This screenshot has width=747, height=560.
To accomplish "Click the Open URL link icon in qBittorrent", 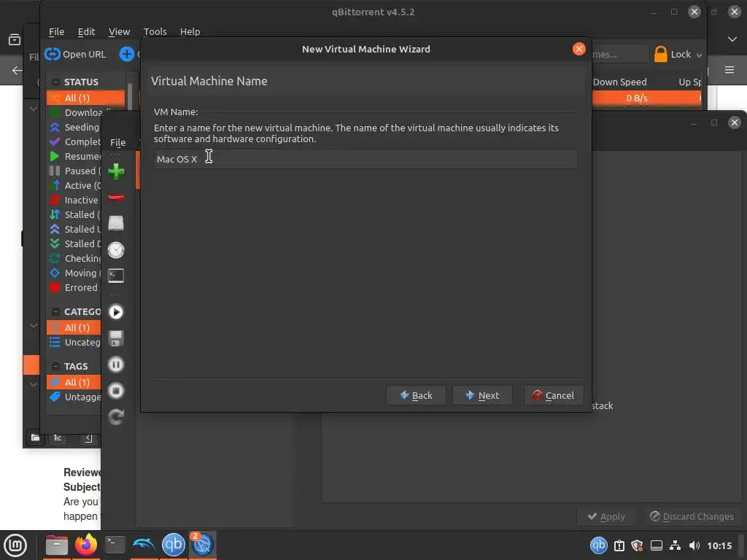I will [x=53, y=54].
